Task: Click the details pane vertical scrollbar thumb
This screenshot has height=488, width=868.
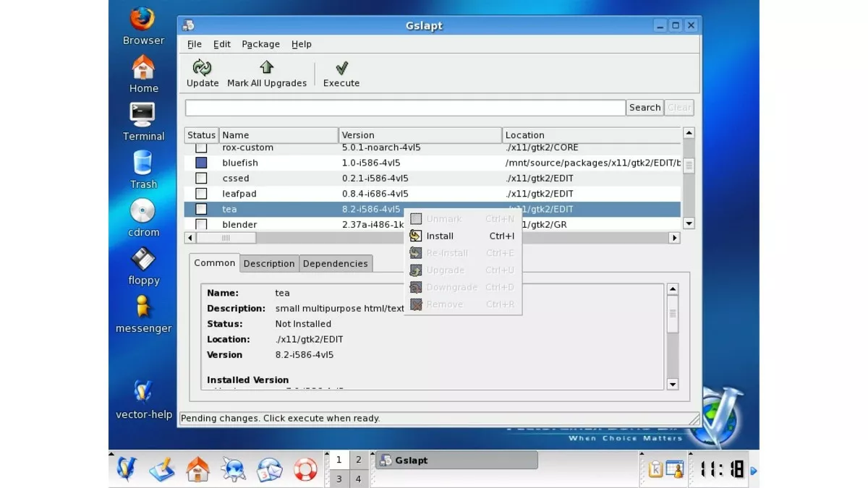Action: [x=672, y=314]
